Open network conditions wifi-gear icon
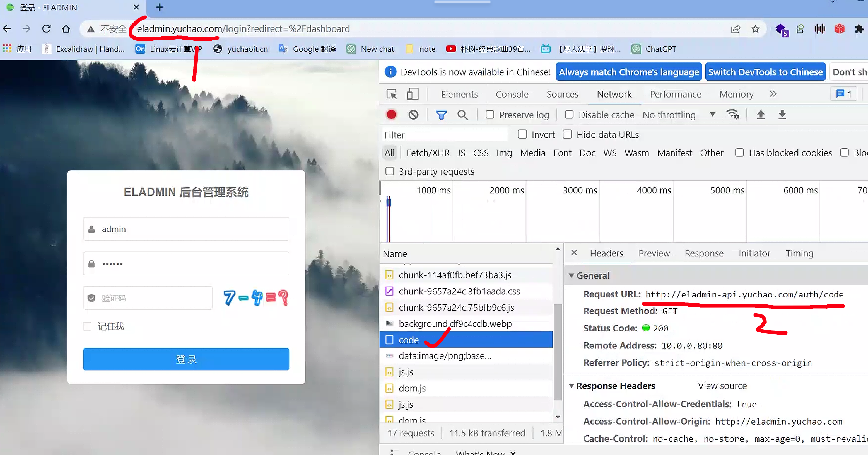This screenshot has width=868, height=455. pyautogui.click(x=733, y=115)
